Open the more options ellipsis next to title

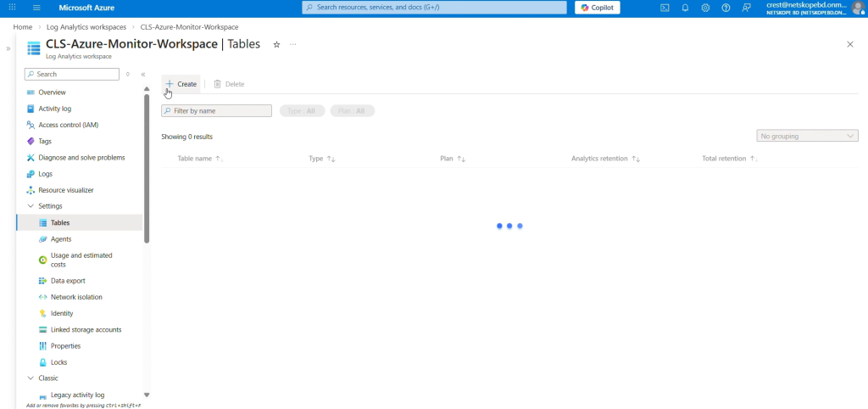(292, 44)
